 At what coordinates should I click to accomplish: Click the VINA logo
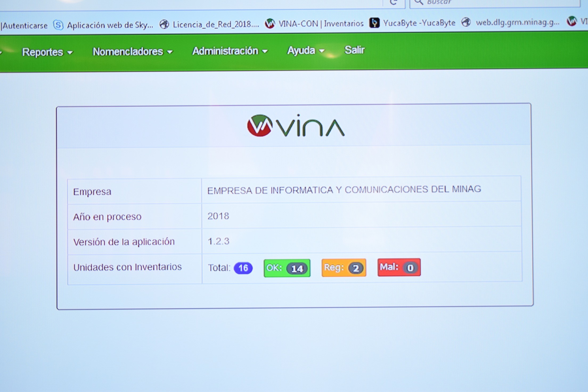(296, 126)
